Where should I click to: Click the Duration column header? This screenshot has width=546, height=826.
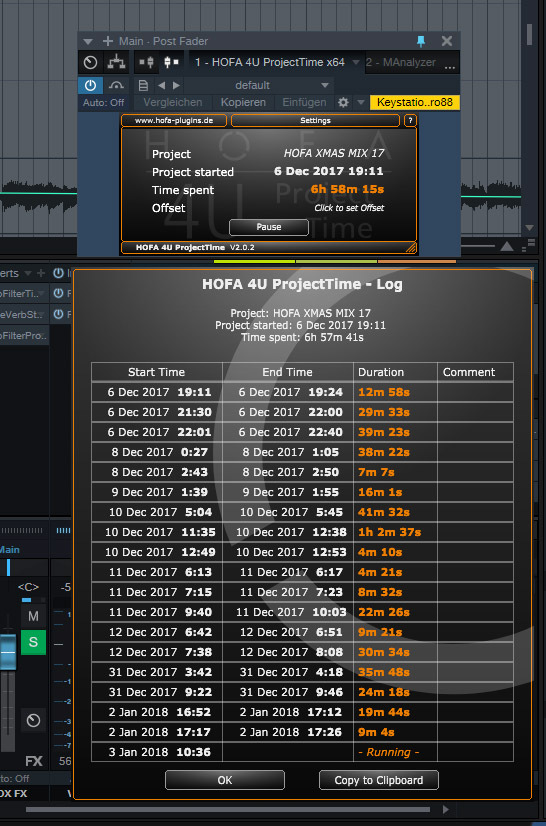(x=395, y=372)
